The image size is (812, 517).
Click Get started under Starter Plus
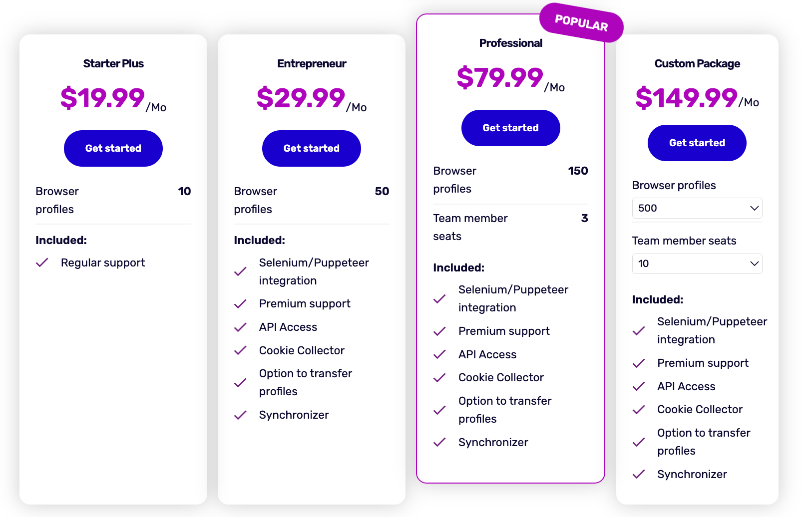point(113,148)
